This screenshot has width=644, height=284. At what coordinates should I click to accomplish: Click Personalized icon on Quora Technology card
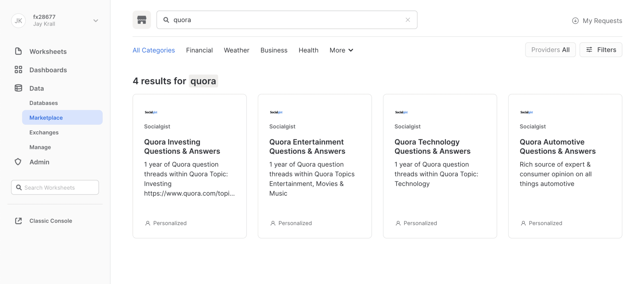[x=398, y=223]
